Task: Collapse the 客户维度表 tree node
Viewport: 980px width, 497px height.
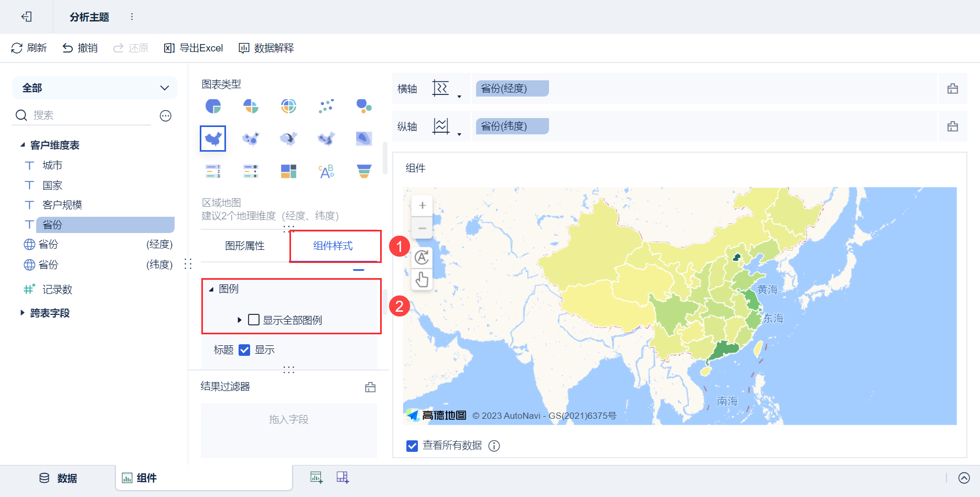Action: click(23, 145)
